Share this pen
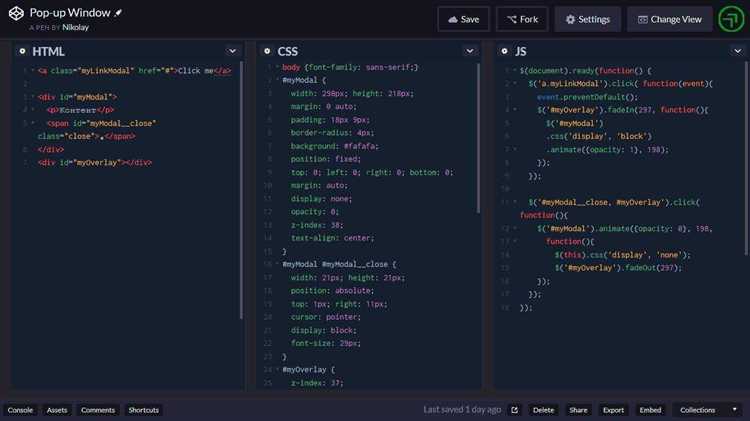The image size is (750, 421). click(x=578, y=410)
